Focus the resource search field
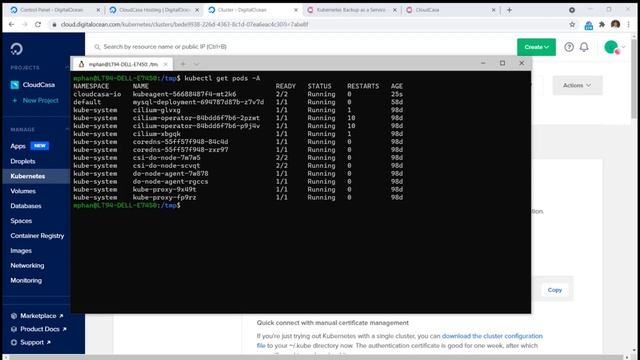 (165, 47)
